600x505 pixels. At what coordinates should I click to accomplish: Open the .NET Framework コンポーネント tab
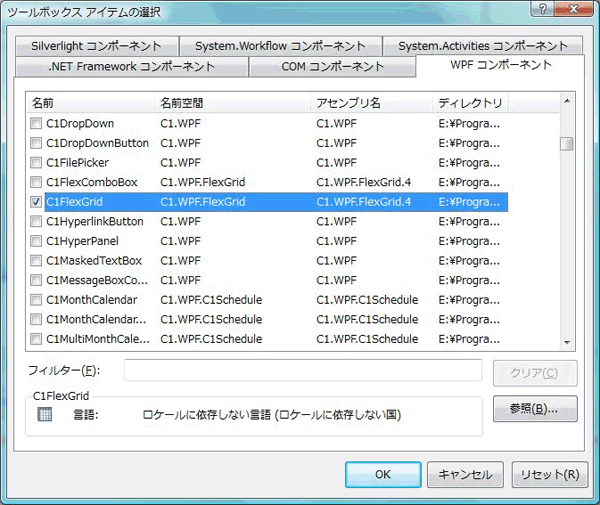[x=131, y=67]
